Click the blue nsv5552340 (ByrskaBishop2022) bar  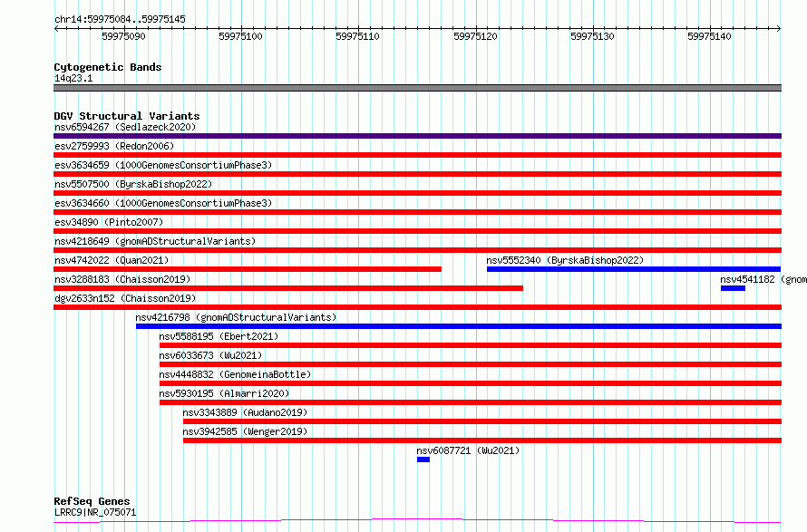[634, 269]
